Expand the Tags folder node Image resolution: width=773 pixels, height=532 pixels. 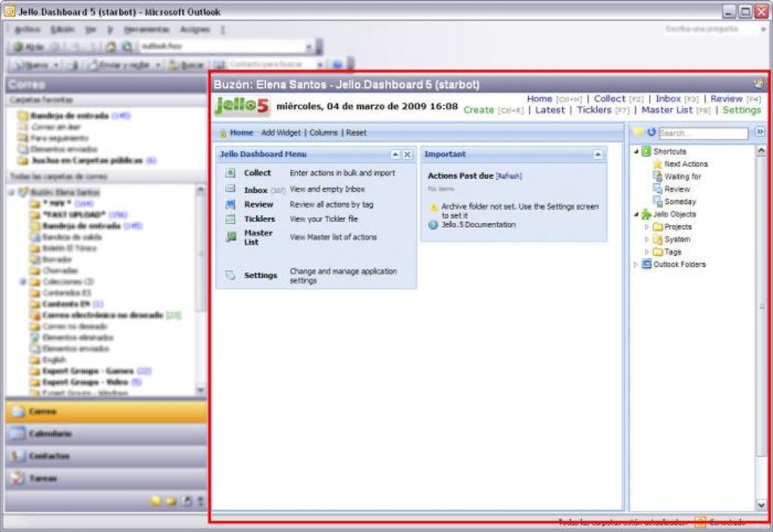tap(646, 252)
